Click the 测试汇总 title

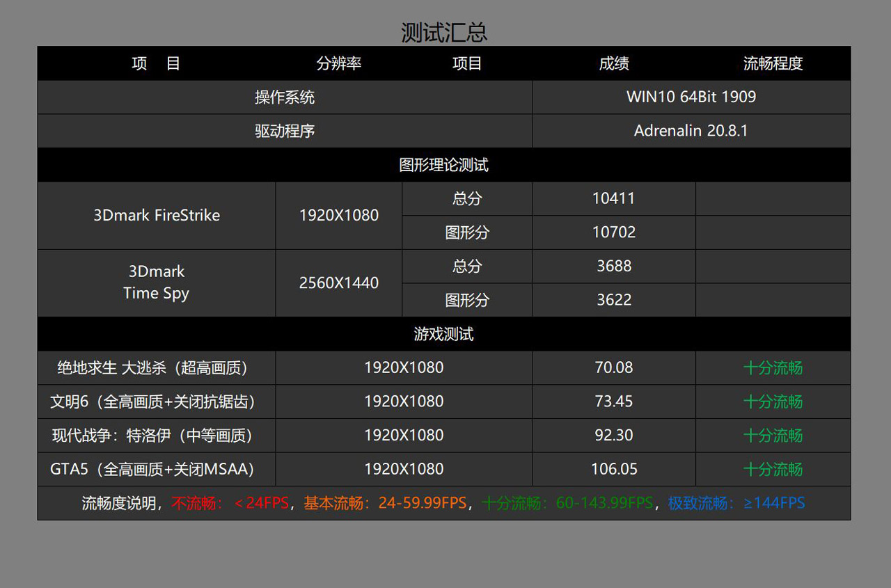443,31
